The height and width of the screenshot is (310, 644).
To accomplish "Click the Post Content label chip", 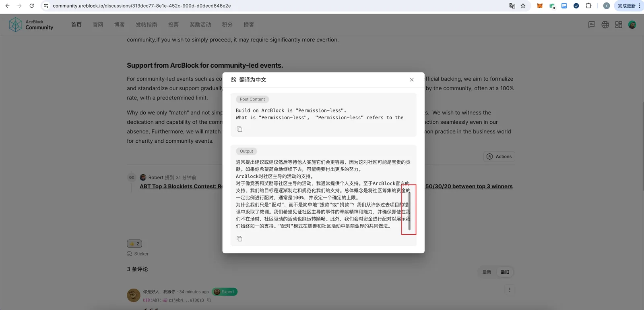I will [x=252, y=99].
